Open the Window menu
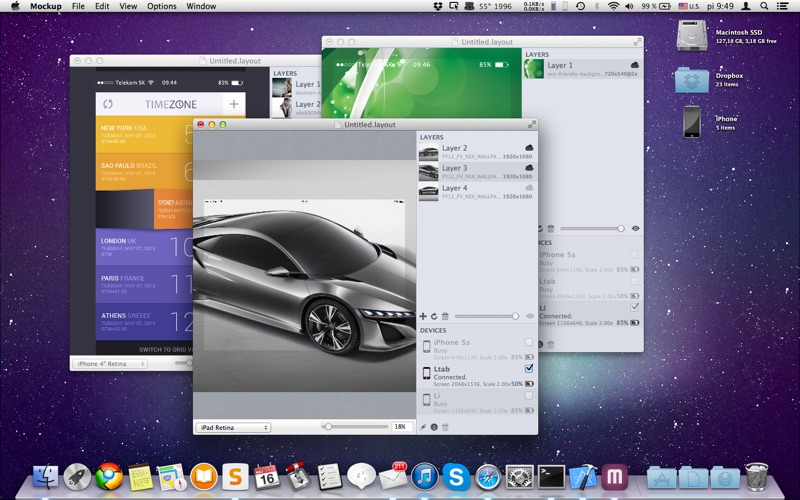The image size is (800, 500). point(201,6)
